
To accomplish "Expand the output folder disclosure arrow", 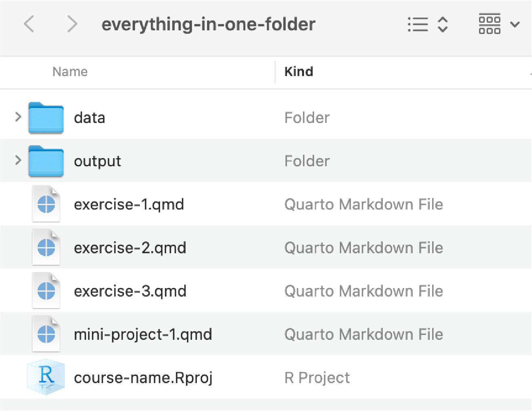I will click(x=18, y=161).
